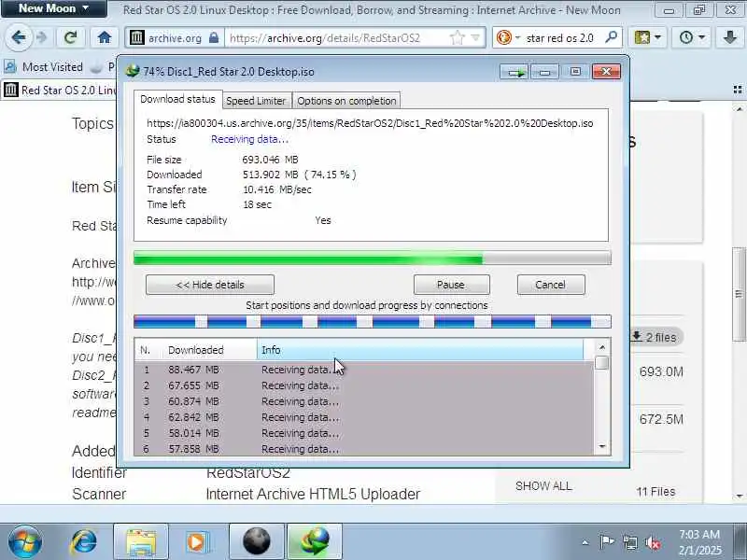The width and height of the screenshot is (747, 560).
Task: Open the search engine selector icon
Action: pos(507,37)
